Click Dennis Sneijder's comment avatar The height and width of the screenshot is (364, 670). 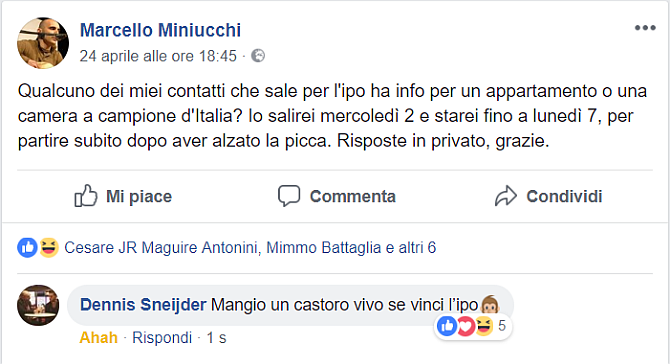click(x=38, y=305)
